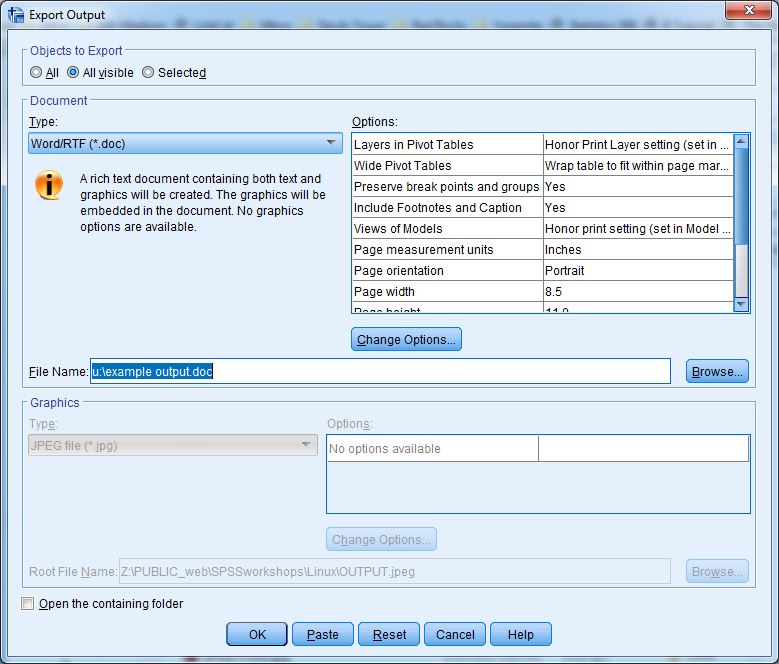
Task: Open Help for Export Output
Action: tap(520, 634)
